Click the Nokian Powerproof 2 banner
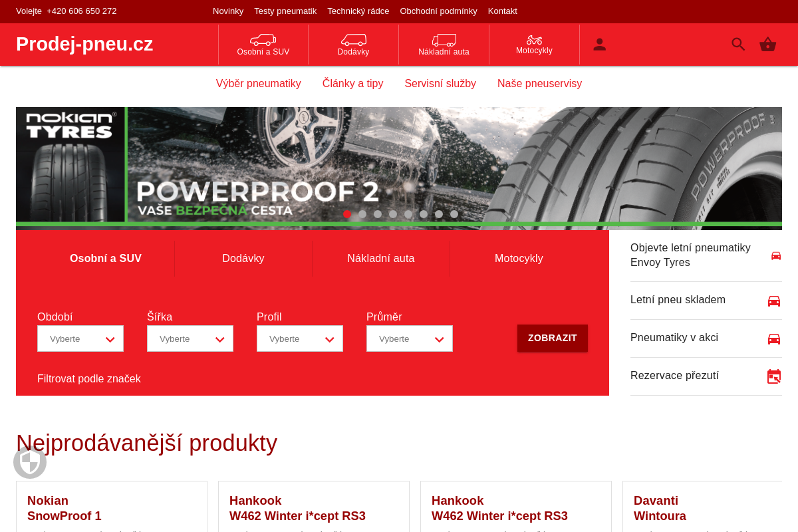This screenshot has height=532, width=798. click(x=399, y=168)
